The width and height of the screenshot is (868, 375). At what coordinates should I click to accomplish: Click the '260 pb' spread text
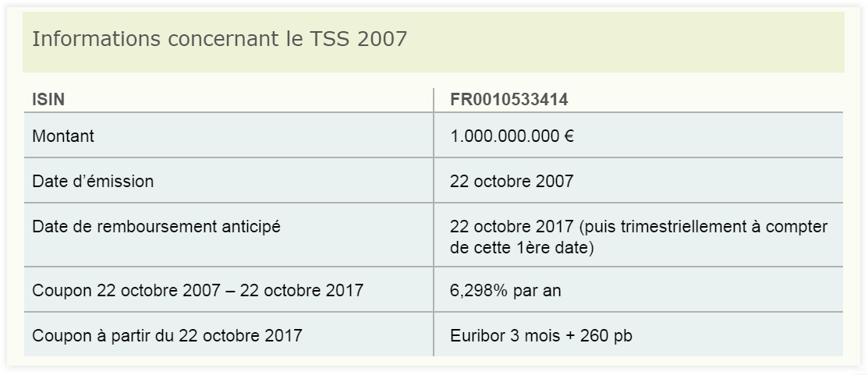coord(606,335)
